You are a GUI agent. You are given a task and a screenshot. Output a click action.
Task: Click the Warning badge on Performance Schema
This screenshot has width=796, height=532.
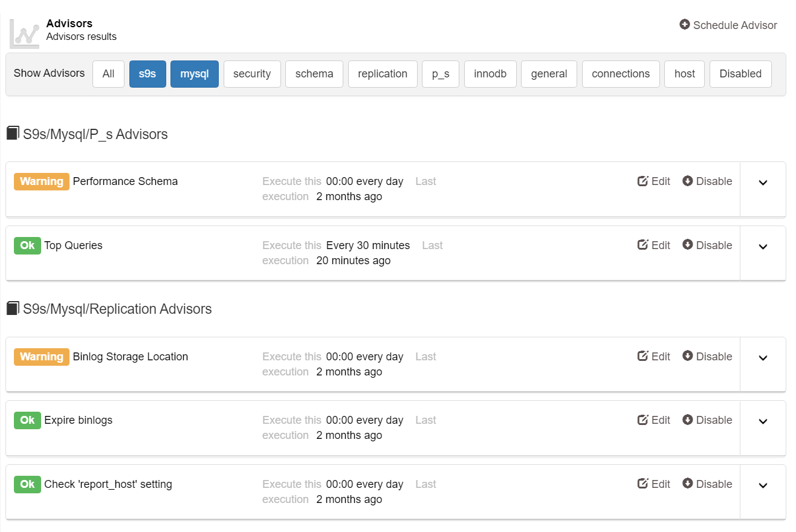[42, 181]
